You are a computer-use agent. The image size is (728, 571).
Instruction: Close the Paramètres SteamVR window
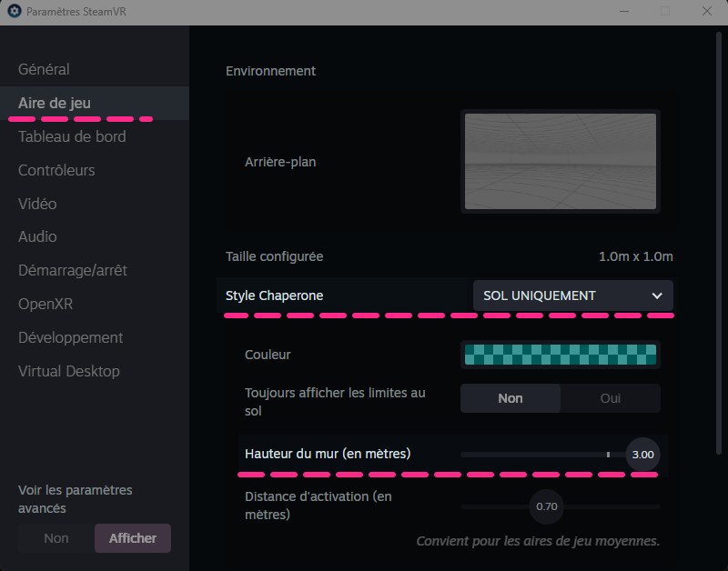point(707,11)
